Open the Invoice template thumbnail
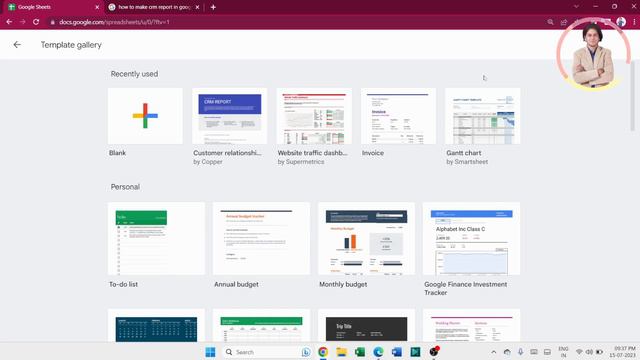This screenshot has width=640, height=360. tap(398, 116)
